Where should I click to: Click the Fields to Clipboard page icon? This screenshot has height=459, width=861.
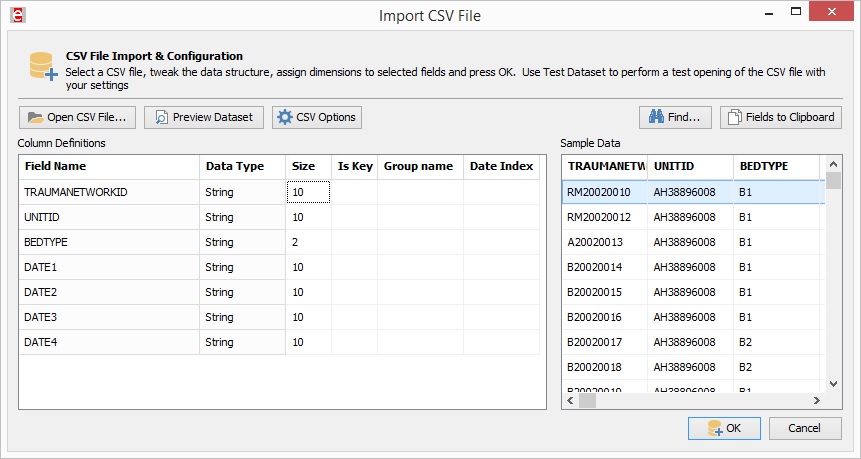pyautogui.click(x=733, y=117)
